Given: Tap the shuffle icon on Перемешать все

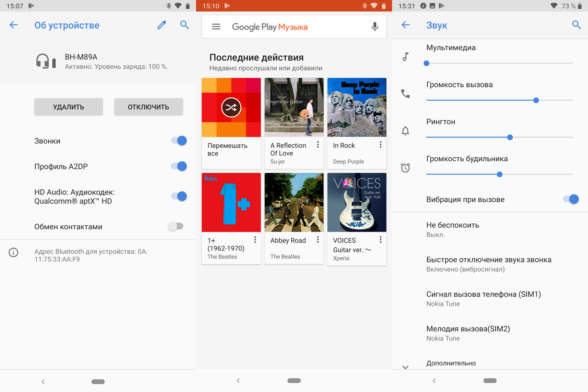Looking at the screenshot, I should click(x=231, y=108).
